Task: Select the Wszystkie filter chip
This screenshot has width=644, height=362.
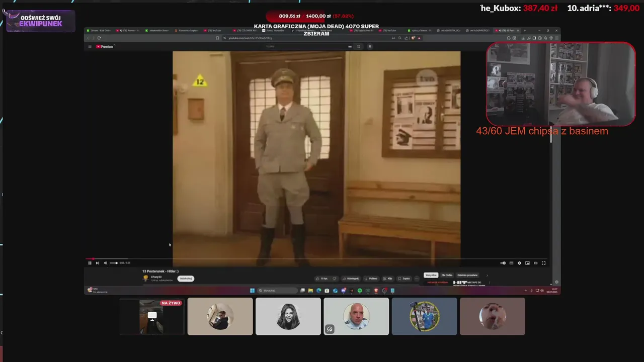Action: [x=431, y=275]
